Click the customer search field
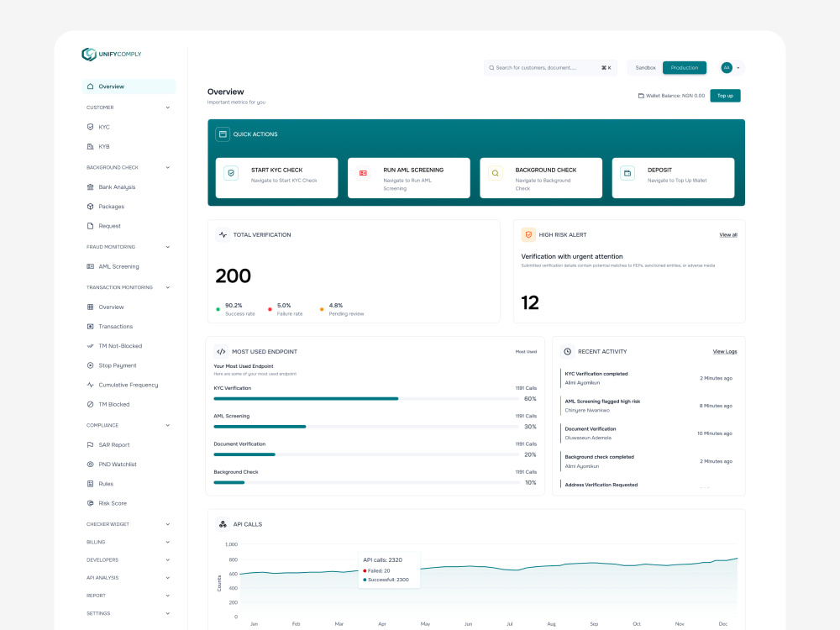The height and width of the screenshot is (630, 840). point(550,68)
